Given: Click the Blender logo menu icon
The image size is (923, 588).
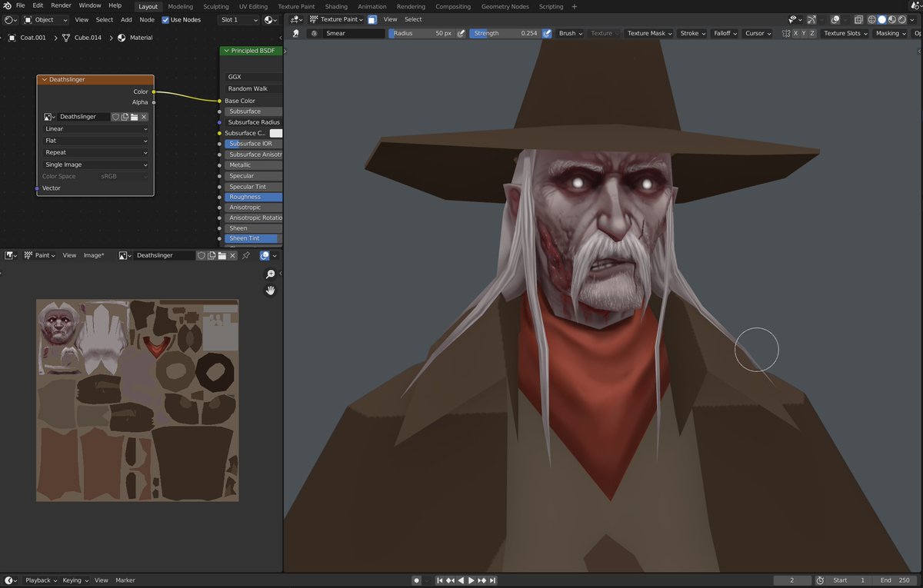Looking at the screenshot, I should 6,5.
